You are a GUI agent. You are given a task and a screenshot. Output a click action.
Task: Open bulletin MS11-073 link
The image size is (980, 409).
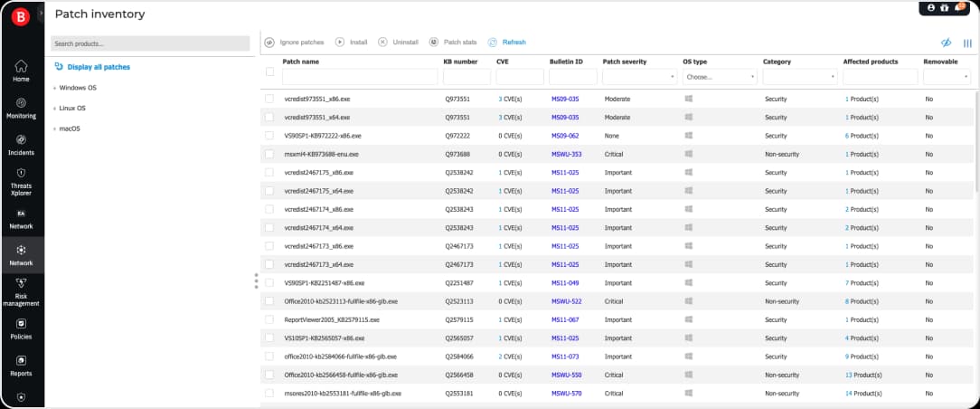tap(565, 357)
